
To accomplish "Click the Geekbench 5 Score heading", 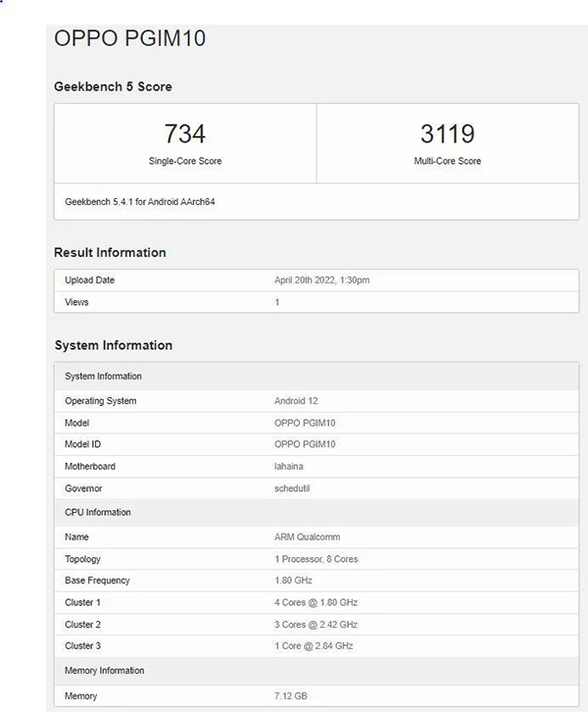I will click(x=113, y=86).
